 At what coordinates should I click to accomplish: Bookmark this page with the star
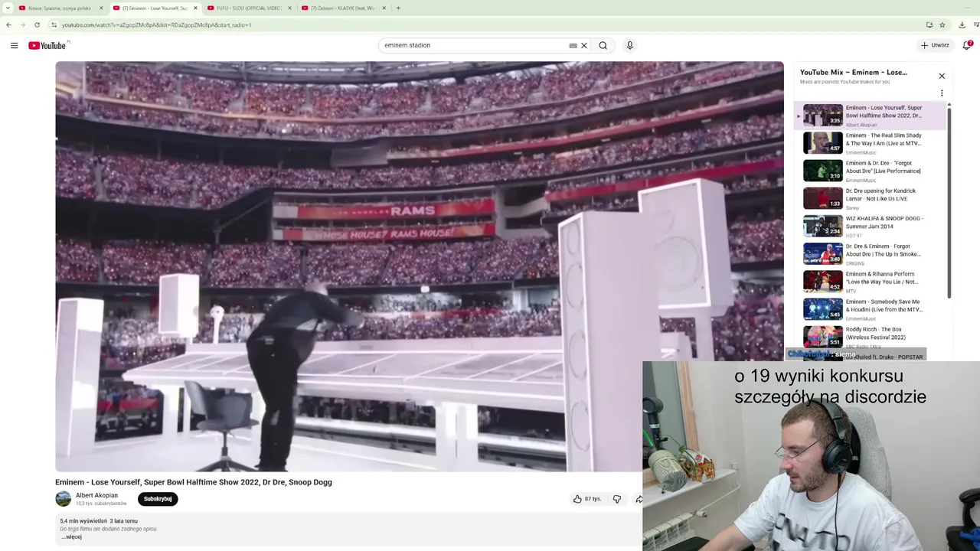coord(942,24)
